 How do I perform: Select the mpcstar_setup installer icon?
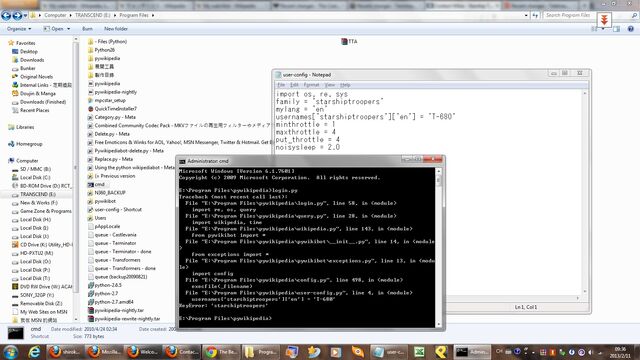tap(91, 100)
